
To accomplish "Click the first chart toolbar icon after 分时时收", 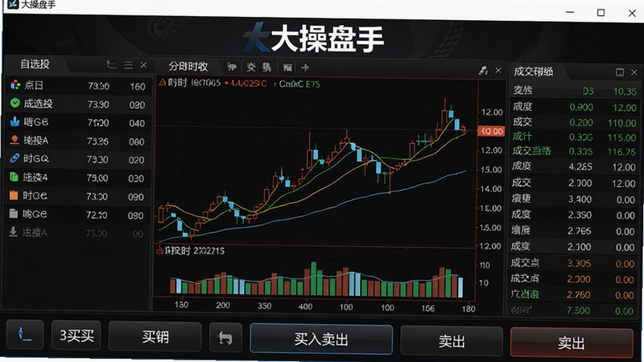I will pyautogui.click(x=232, y=68).
